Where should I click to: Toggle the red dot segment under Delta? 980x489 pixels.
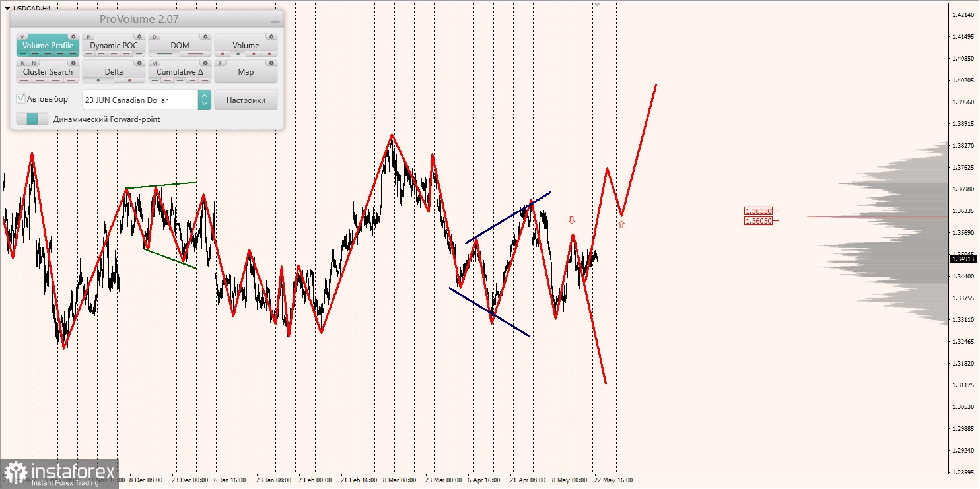click(x=129, y=80)
